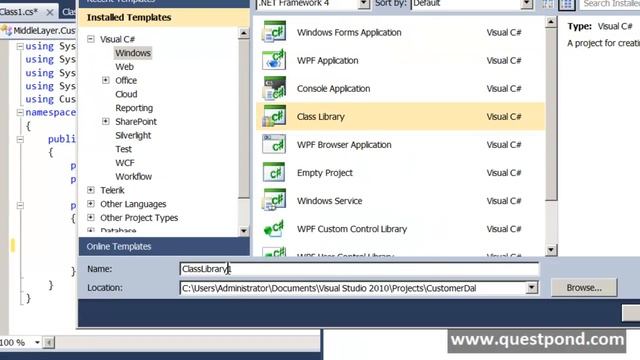Close the Class1.cs editor tab
The width and height of the screenshot is (640, 360).
coord(50,12)
